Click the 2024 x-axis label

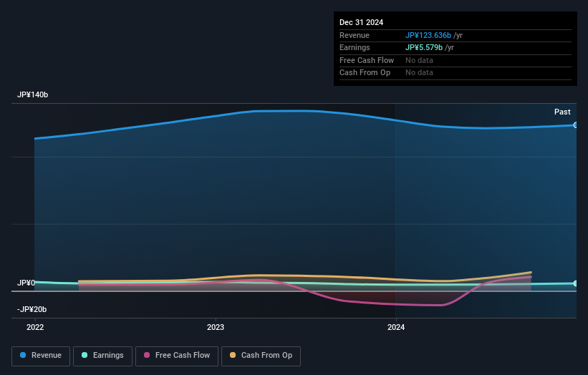(x=396, y=328)
